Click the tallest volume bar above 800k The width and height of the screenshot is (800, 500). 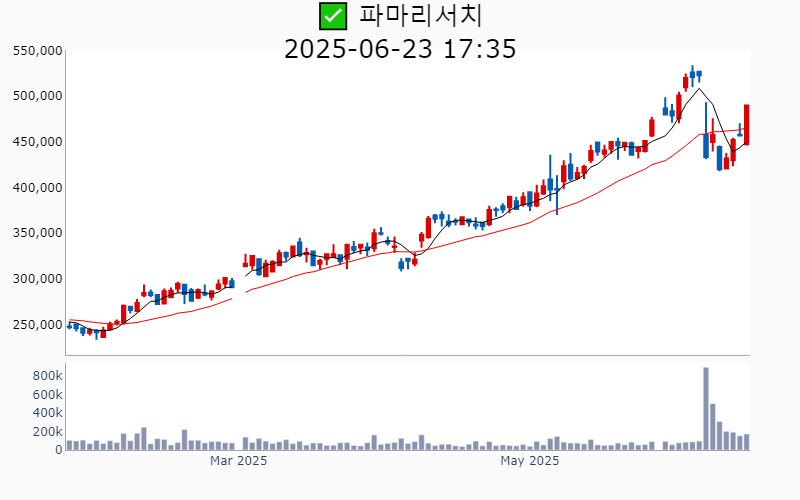tap(706, 409)
